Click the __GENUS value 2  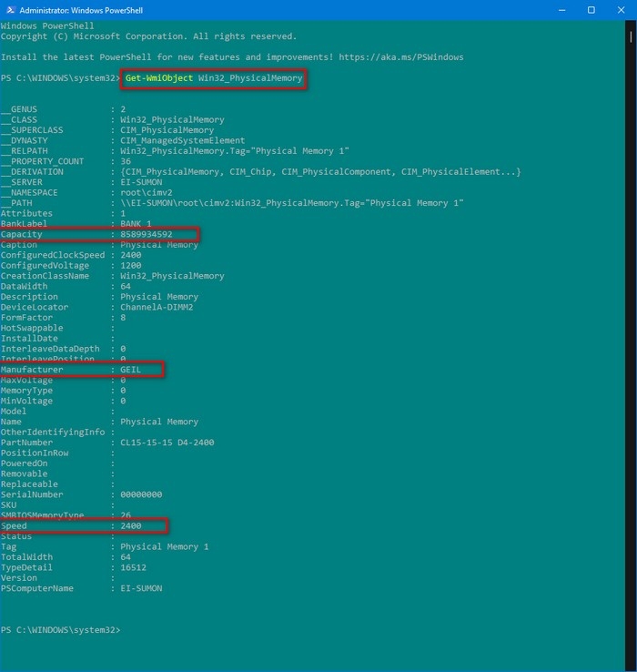[123, 109]
